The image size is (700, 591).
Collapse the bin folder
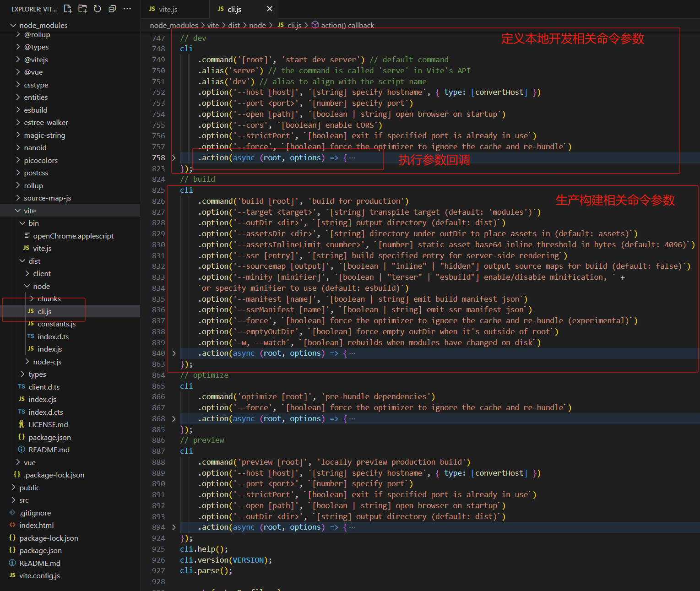coord(70,223)
